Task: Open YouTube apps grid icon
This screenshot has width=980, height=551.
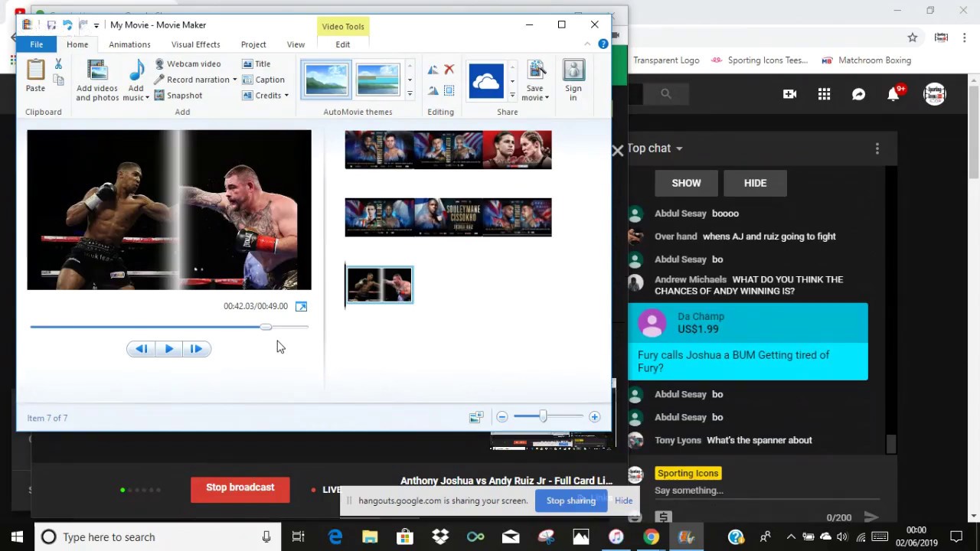Action: pos(824,94)
